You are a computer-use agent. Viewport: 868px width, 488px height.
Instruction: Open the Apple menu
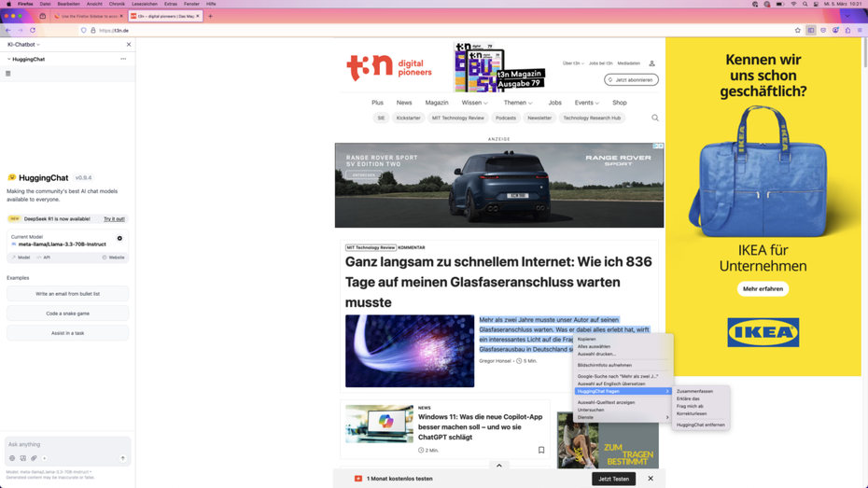[8, 4]
